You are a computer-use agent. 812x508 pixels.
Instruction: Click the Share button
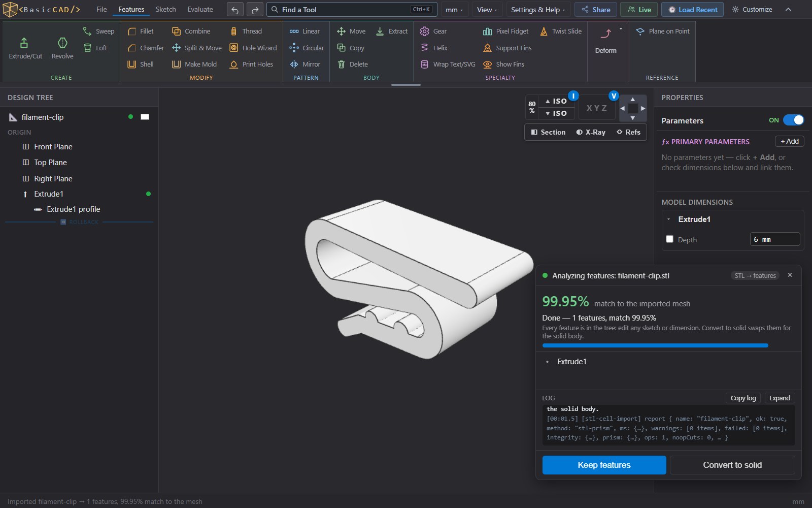click(596, 10)
